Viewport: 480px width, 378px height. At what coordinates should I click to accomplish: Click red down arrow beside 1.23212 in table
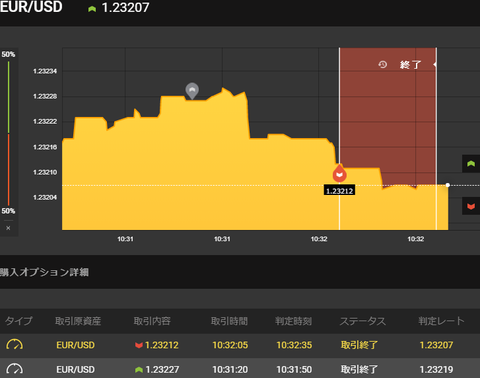[x=139, y=345]
